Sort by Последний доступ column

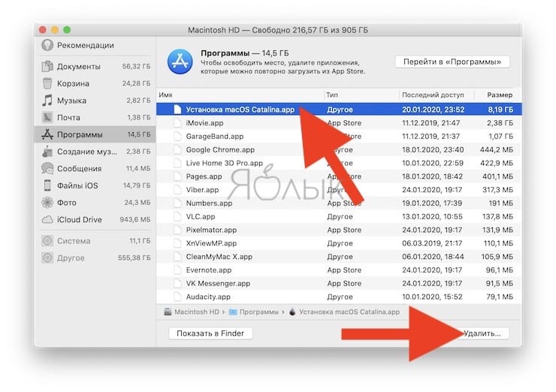pyautogui.click(x=437, y=95)
